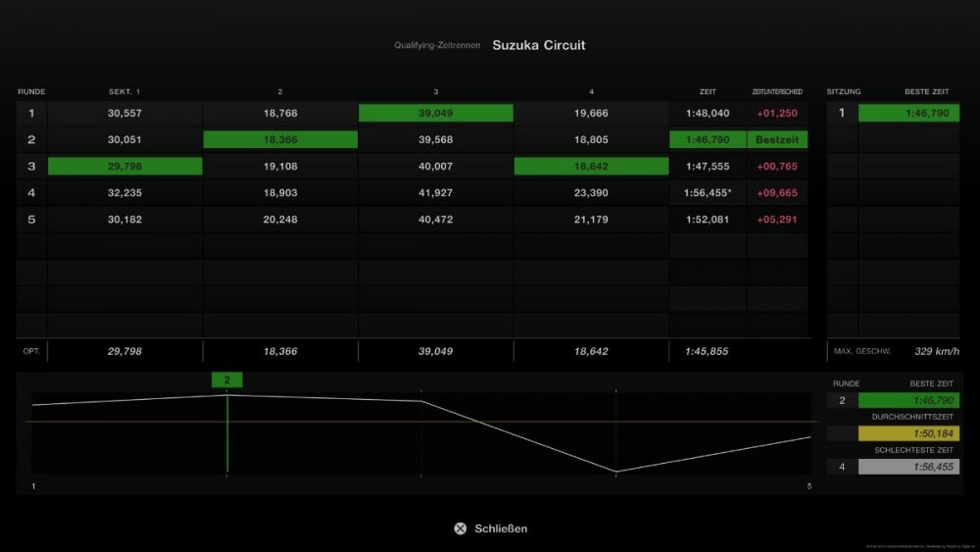
Task: Click the SITZUNG column header
Action: [844, 91]
